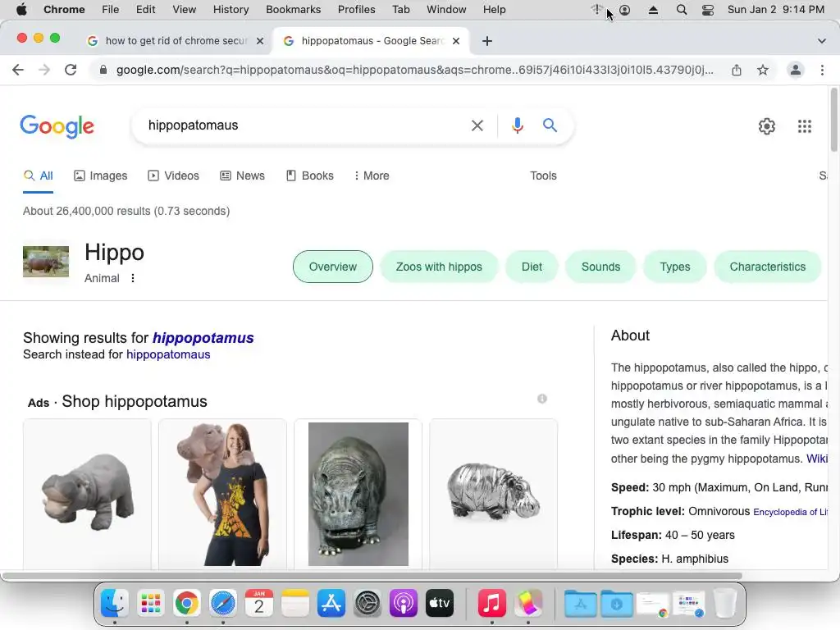The image size is (840, 630).
Task: Switch to Images results
Action: [100, 176]
